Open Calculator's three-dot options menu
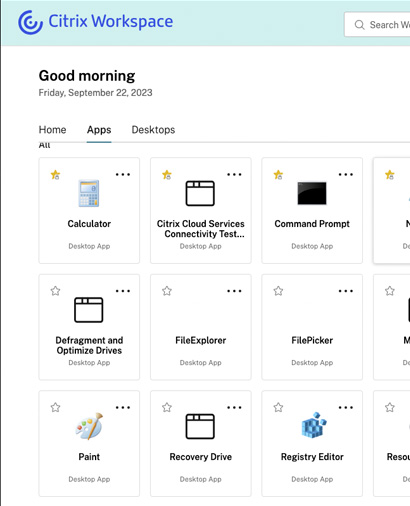410x506 pixels. (x=123, y=174)
